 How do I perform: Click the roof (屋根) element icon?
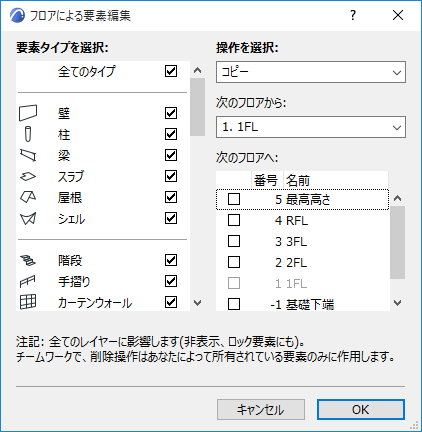point(28,197)
